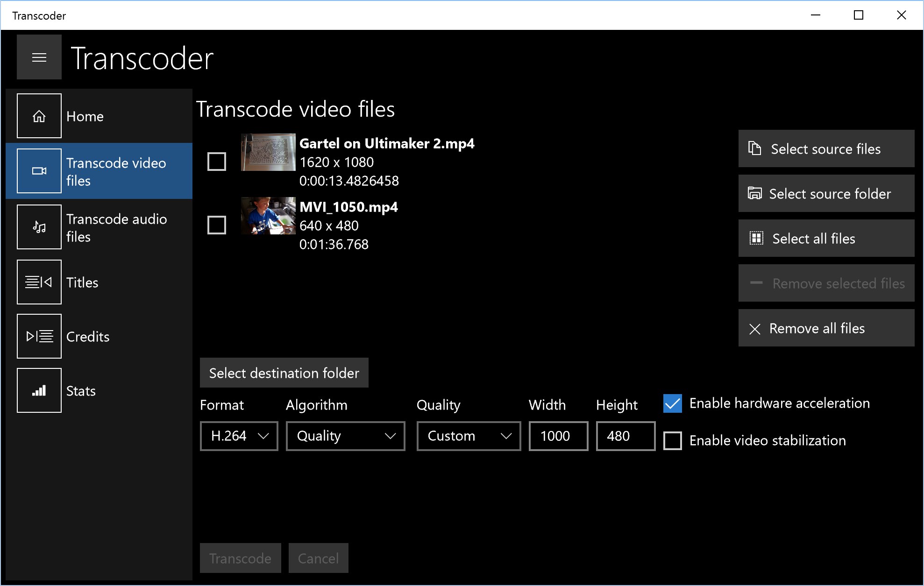The image size is (924, 586).
Task: Select the musical note icon for audio transcoding
Action: (x=39, y=227)
